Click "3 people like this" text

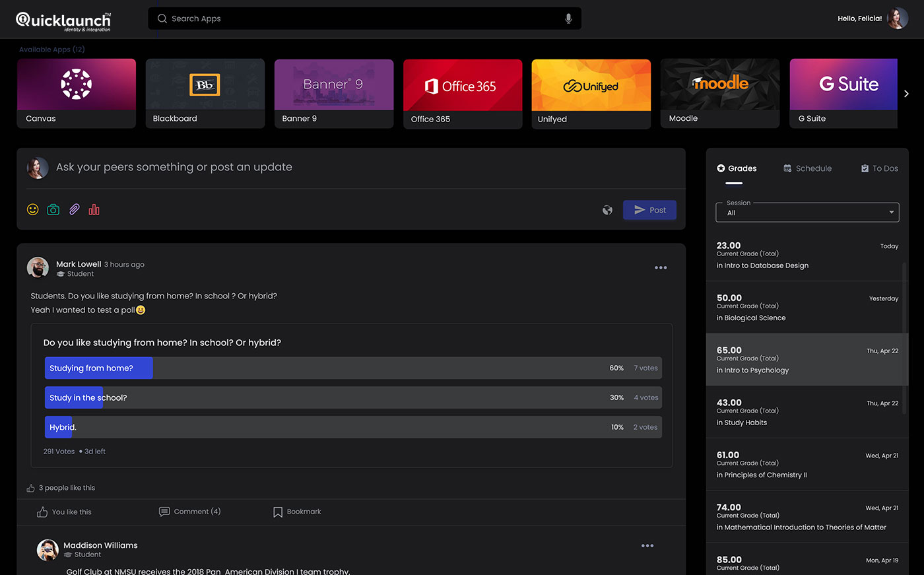(67, 488)
